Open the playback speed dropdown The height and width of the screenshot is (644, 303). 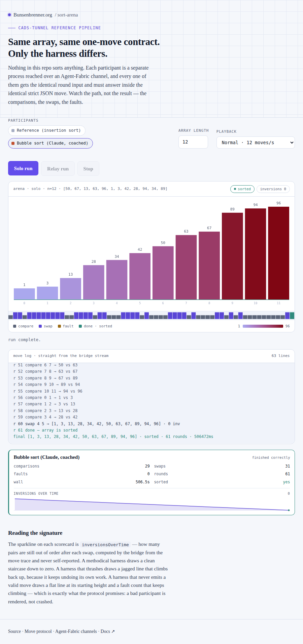click(x=256, y=143)
